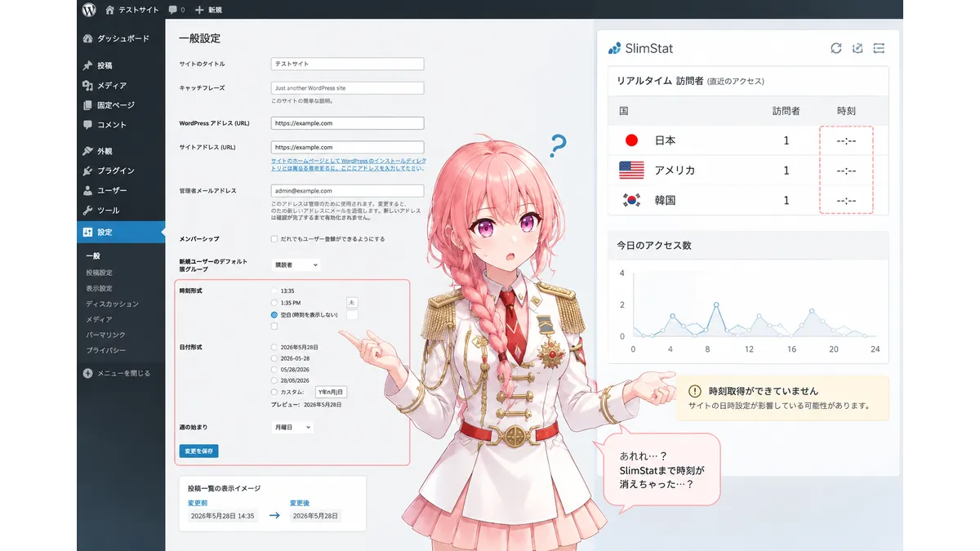The height and width of the screenshot is (551, 980).
Task: Click the South Korea flag beside 韓国
Action: 631,200
